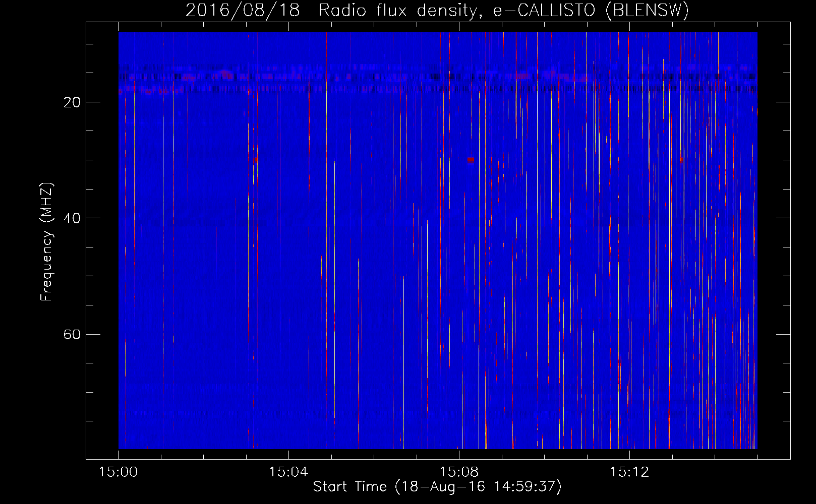This screenshot has height=504, width=816.
Task: Click the plot title 'Radio flux density, e-CALLISTO (BLENSW)'
Action: click(503, 10)
